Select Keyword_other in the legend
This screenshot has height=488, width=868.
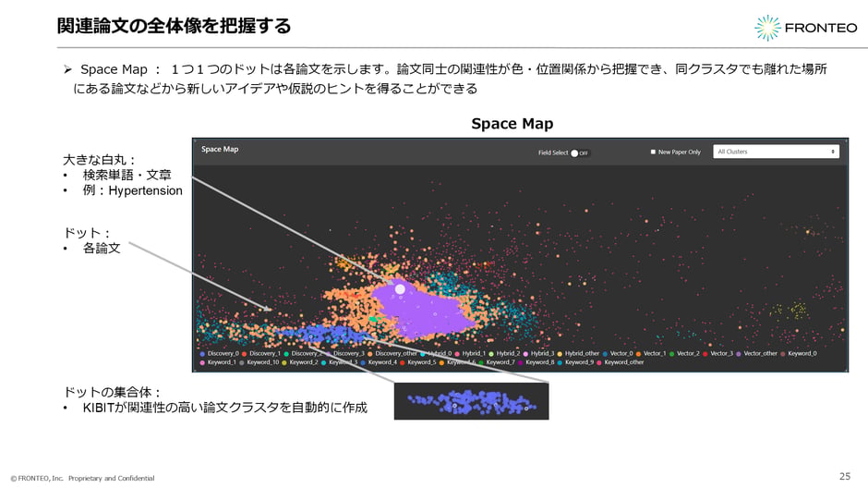[620, 362]
